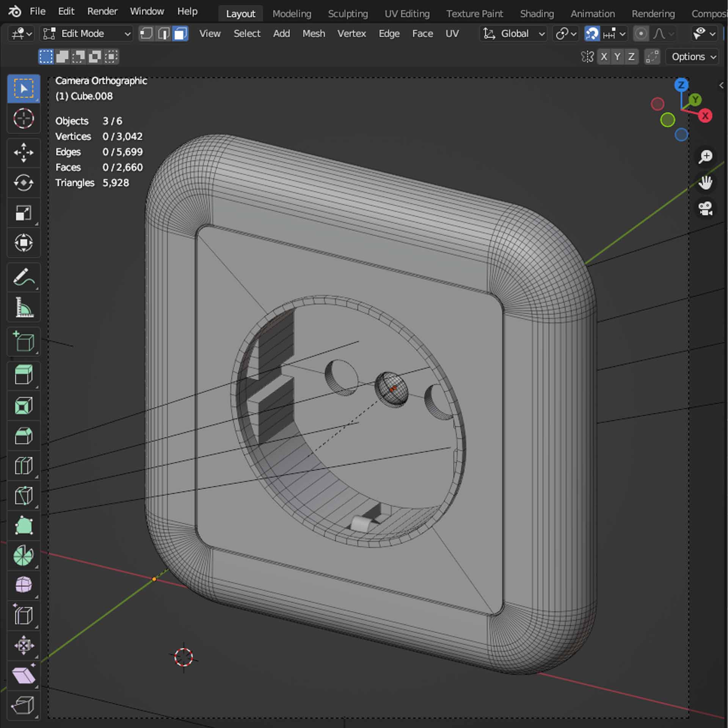Expand Global transform orientation dropdown

pos(513,34)
